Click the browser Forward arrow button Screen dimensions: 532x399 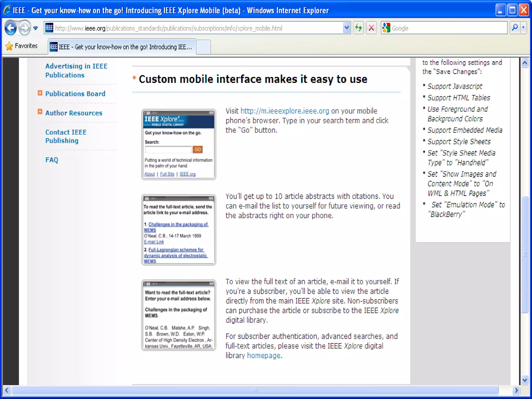[x=25, y=28]
